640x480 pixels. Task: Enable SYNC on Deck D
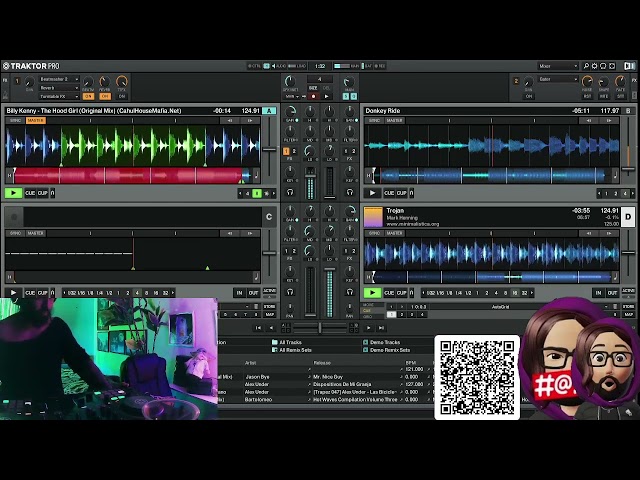pos(374,233)
